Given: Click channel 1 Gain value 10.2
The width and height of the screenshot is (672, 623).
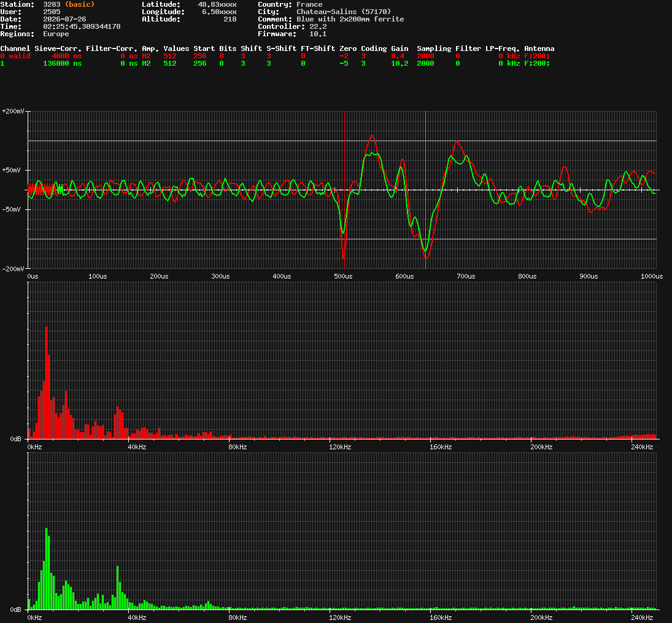Looking at the screenshot, I should click(400, 63).
